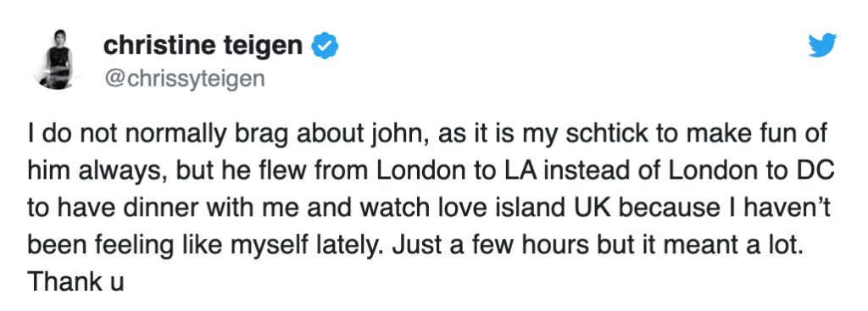The width and height of the screenshot is (868, 311).
Task: Click "Thank u" on the last line
Action: pos(75,282)
